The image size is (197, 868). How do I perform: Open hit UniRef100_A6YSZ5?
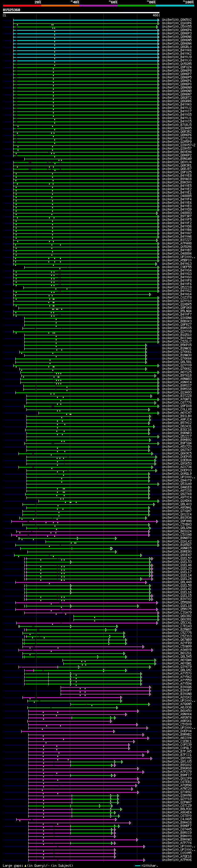(x=177, y=372)
